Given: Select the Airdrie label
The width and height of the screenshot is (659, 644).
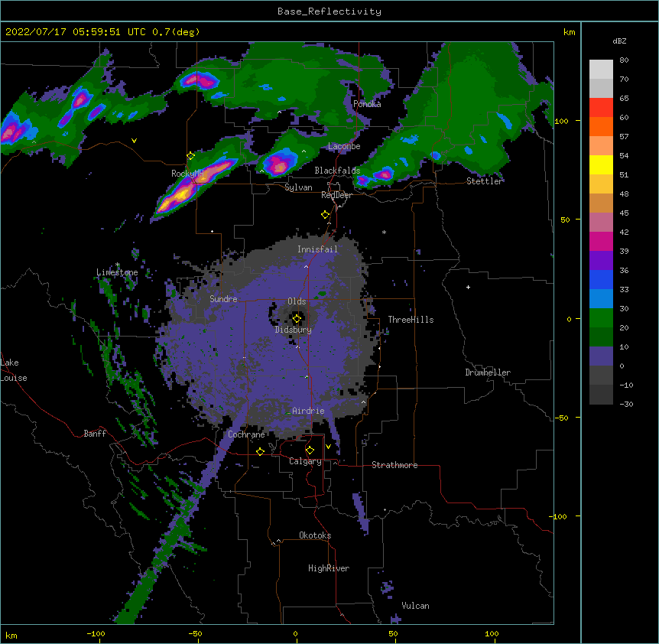Looking at the screenshot, I should (308, 411).
